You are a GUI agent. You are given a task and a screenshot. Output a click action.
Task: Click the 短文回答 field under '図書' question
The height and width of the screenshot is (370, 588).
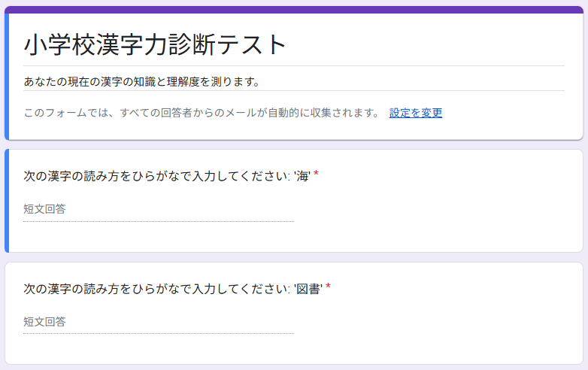pyautogui.click(x=158, y=322)
